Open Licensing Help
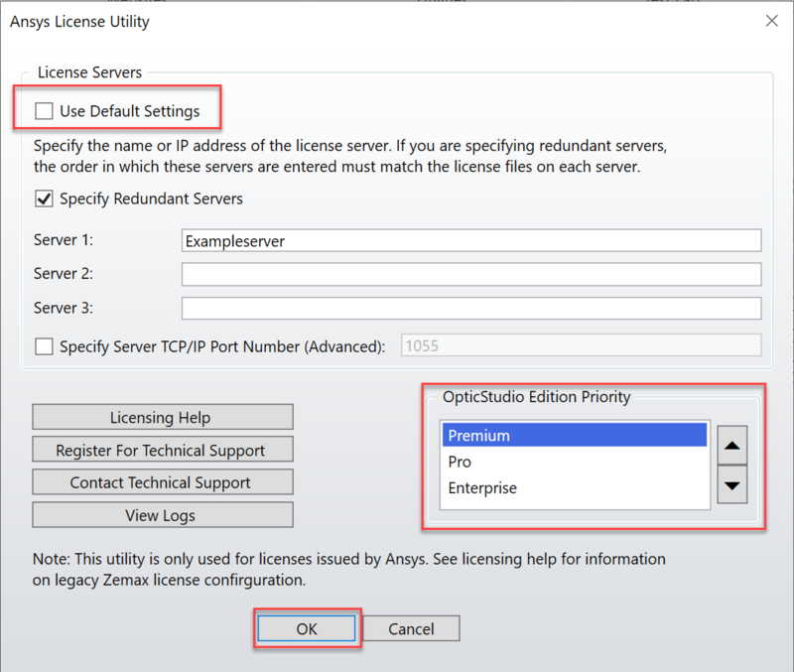 [163, 417]
